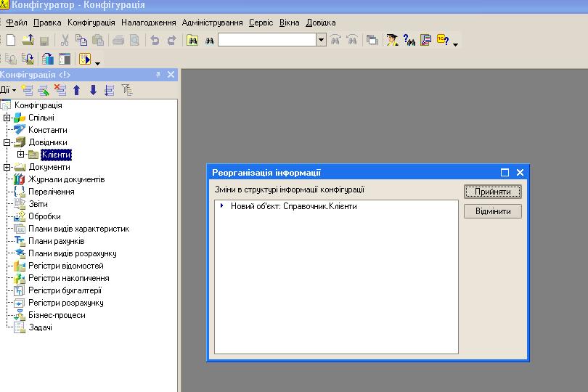The image size is (588, 392).
Task: Open the search field dropdown arrow
Action: point(321,40)
